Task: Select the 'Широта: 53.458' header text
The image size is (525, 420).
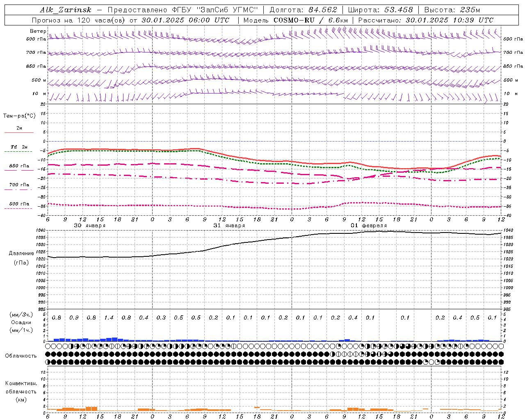Action: (380, 10)
